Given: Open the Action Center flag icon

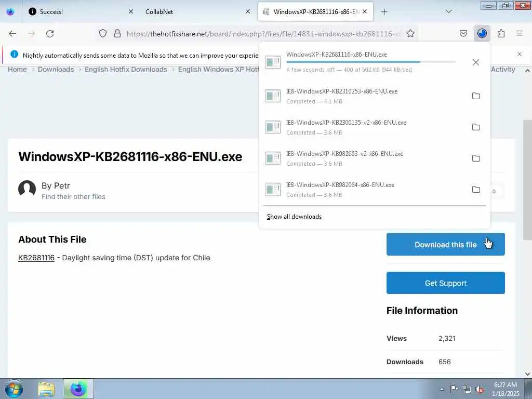Looking at the screenshot, I should (454, 389).
